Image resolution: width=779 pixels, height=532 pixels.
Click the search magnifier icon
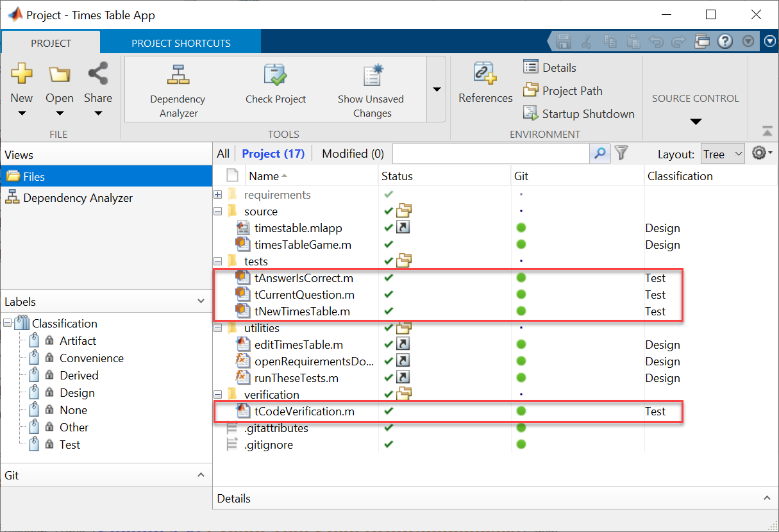(599, 154)
